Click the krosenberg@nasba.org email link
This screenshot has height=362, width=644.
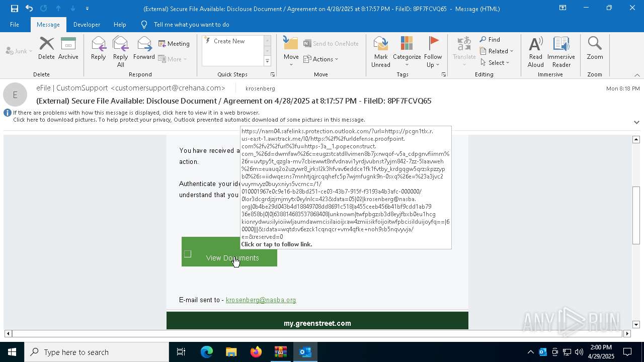tap(261, 300)
